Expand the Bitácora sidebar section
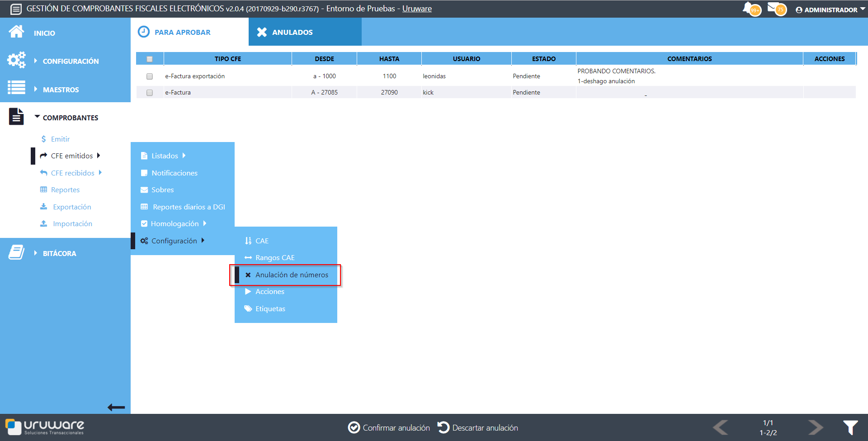 tap(59, 253)
